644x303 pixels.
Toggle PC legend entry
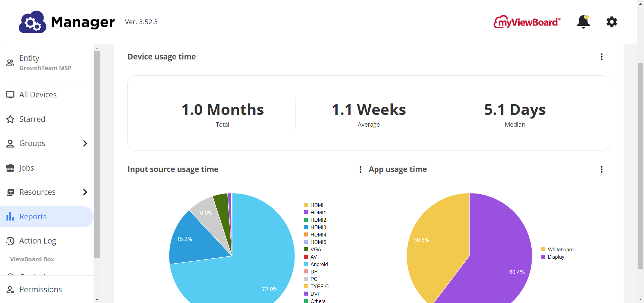311,279
